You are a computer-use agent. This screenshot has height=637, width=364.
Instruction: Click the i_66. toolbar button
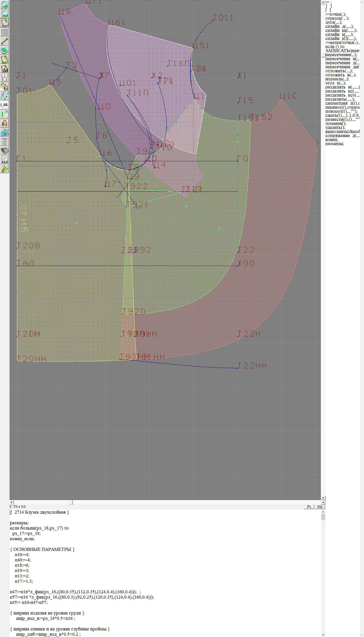point(5,105)
